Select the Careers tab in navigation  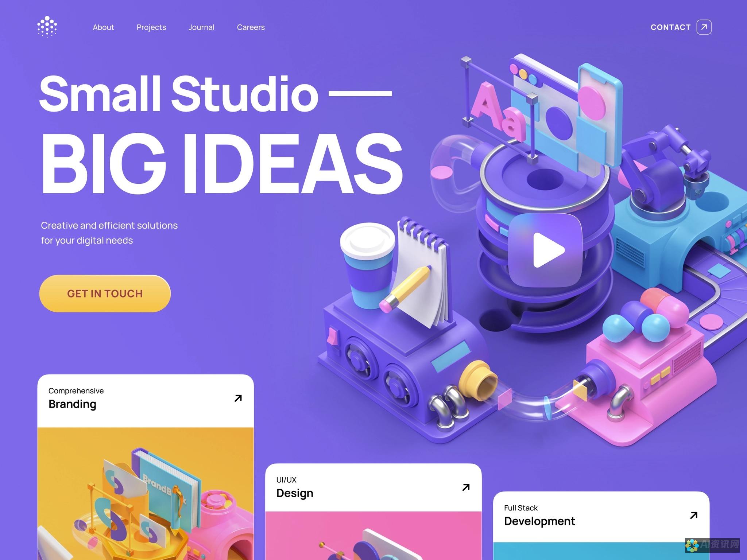click(250, 27)
